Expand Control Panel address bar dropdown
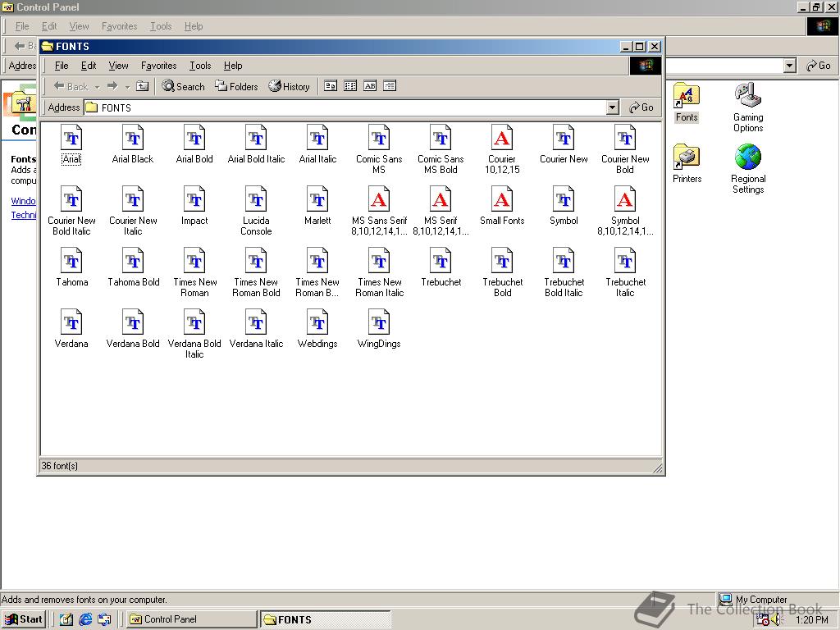Viewport: 840px width, 630px height. coord(789,66)
